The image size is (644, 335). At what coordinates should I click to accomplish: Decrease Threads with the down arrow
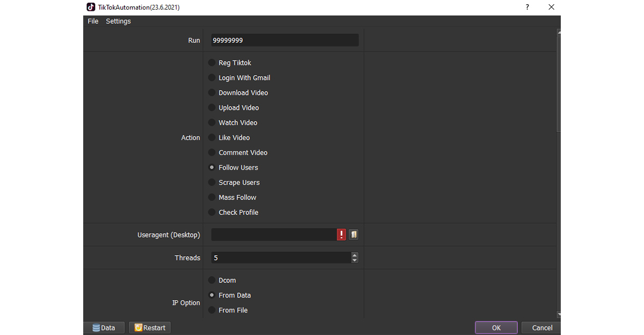(355, 260)
